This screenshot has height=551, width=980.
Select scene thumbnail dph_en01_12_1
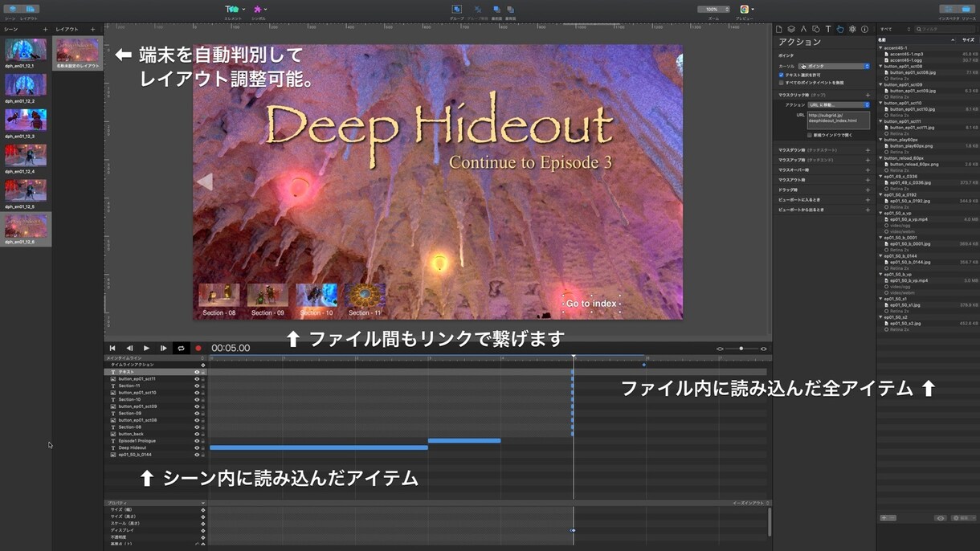(26, 49)
